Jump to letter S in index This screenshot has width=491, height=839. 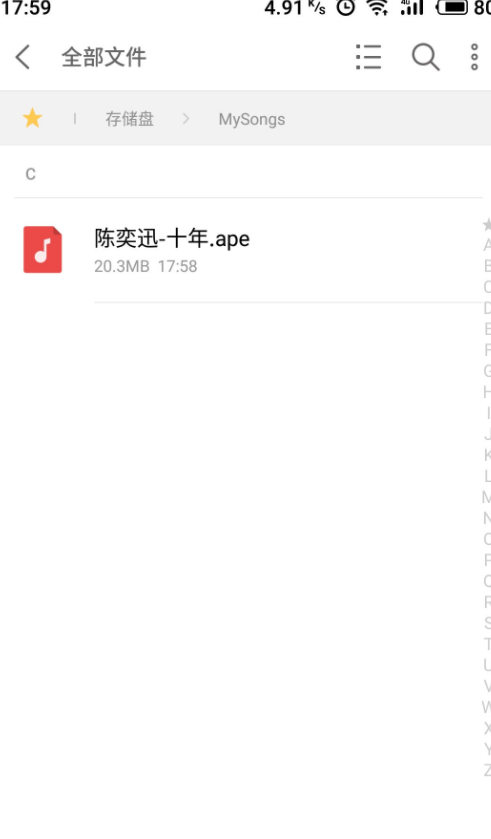(487, 623)
